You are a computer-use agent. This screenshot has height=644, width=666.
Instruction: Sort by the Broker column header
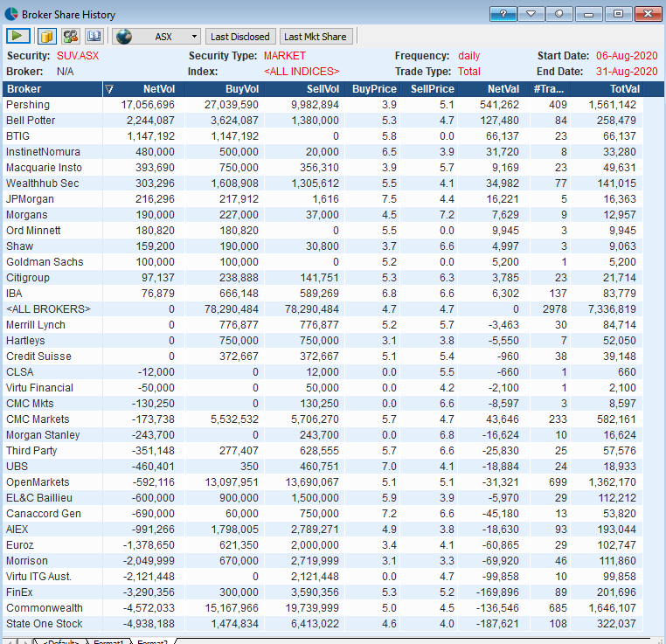click(x=52, y=89)
